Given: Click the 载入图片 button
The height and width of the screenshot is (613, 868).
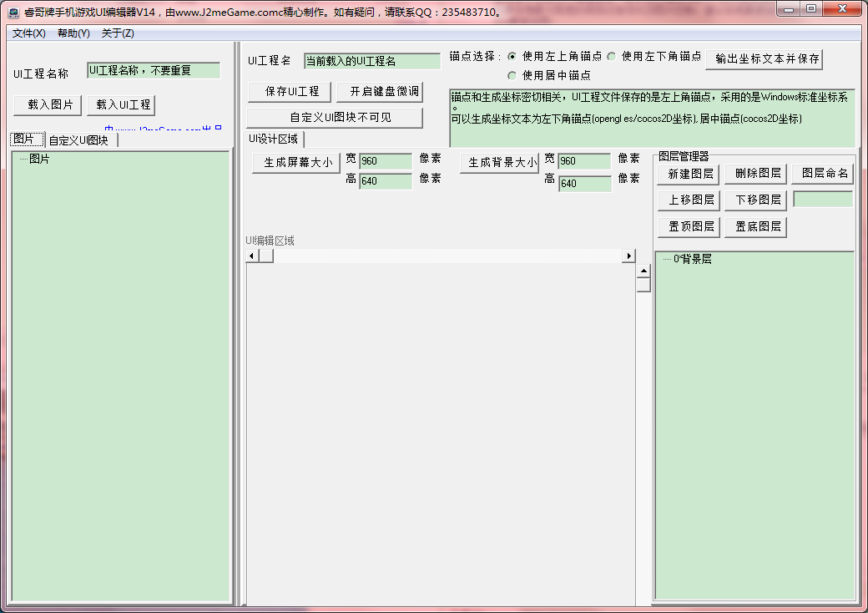Looking at the screenshot, I should point(48,104).
